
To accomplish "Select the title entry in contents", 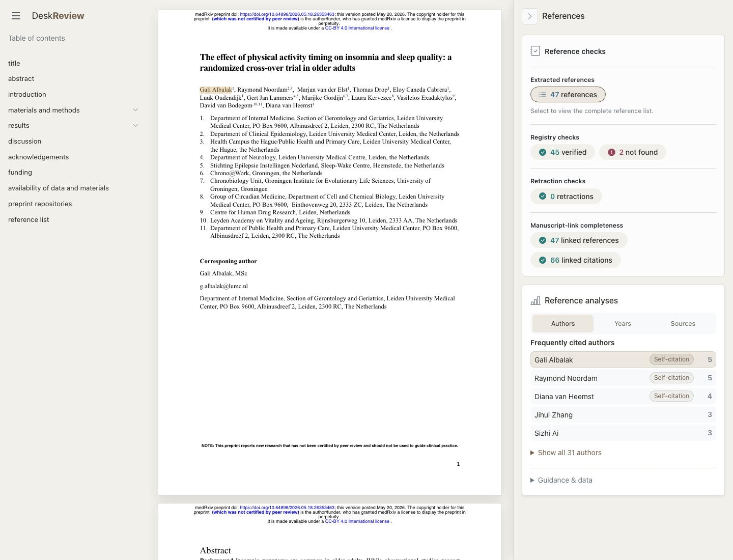I will pos(14,64).
